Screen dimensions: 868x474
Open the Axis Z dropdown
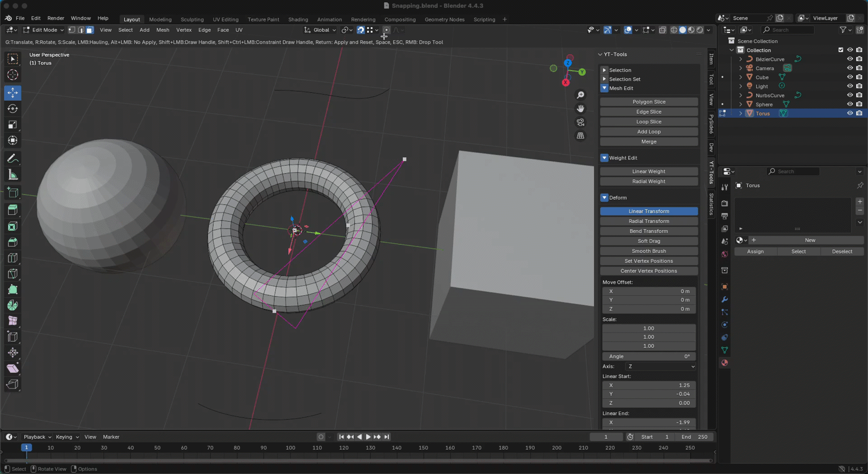pyautogui.click(x=661, y=367)
